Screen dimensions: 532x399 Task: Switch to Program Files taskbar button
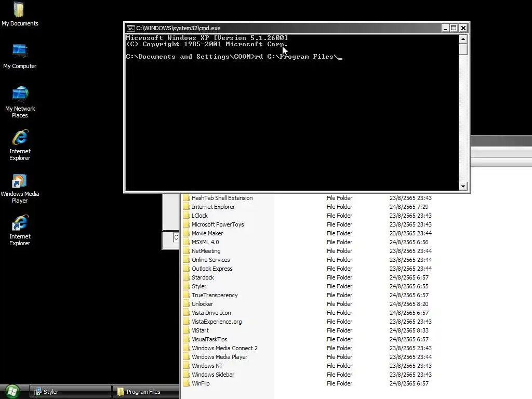[x=145, y=392]
